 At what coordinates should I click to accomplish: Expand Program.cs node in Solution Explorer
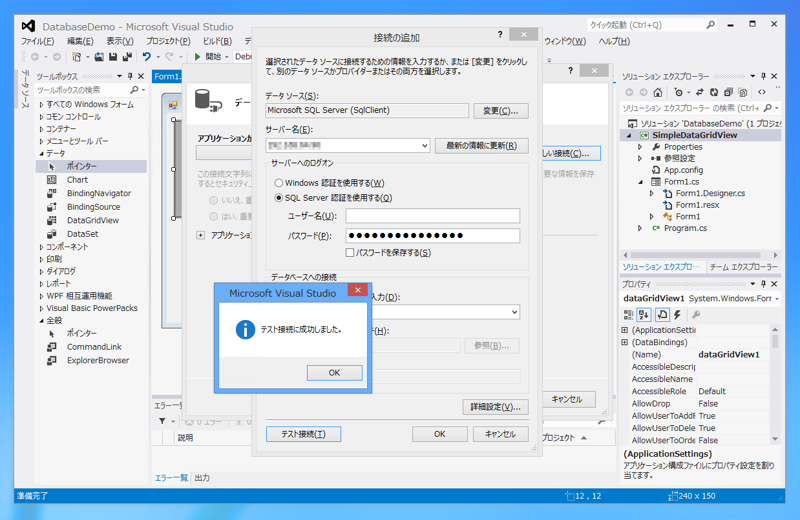(x=640, y=228)
